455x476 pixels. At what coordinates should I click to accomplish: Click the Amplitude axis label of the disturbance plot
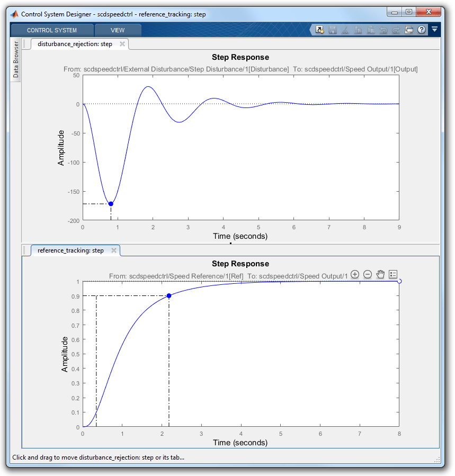coord(61,148)
